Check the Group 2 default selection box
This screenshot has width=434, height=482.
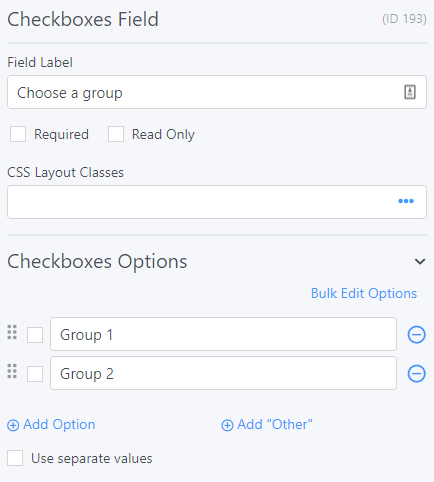tap(35, 374)
